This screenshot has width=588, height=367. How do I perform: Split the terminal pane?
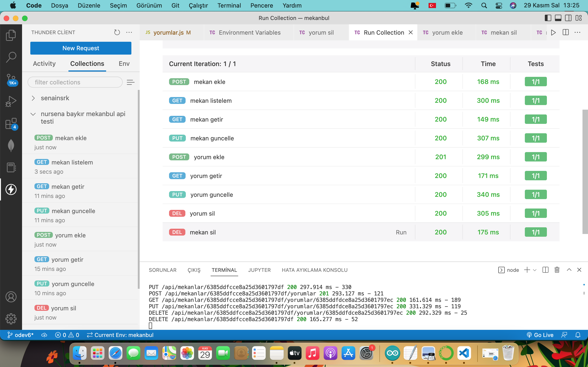[x=546, y=270]
